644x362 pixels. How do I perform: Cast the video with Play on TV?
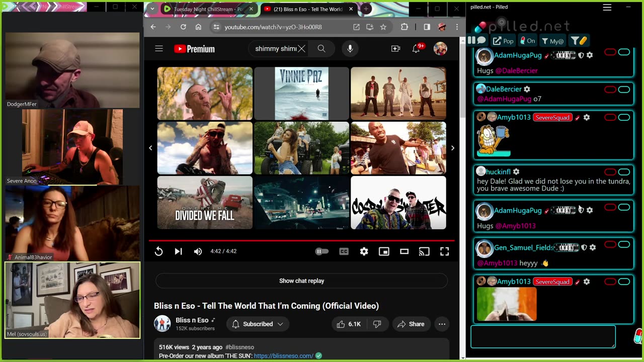pyautogui.click(x=424, y=251)
